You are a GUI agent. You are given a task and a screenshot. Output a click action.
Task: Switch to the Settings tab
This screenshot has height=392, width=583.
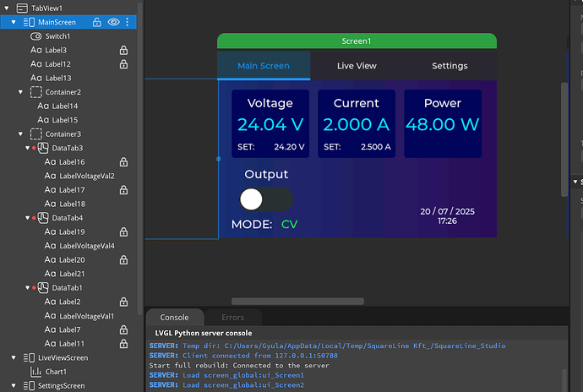450,66
